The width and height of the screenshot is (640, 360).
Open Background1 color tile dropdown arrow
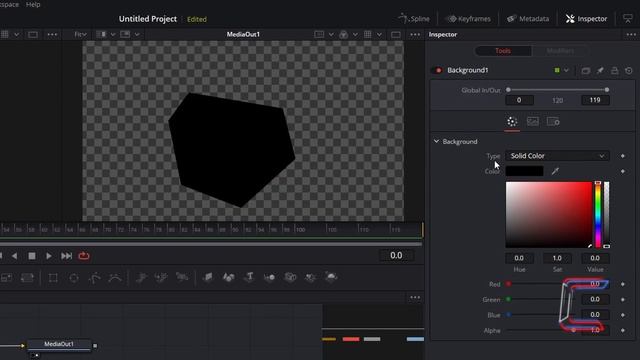[x=566, y=70]
